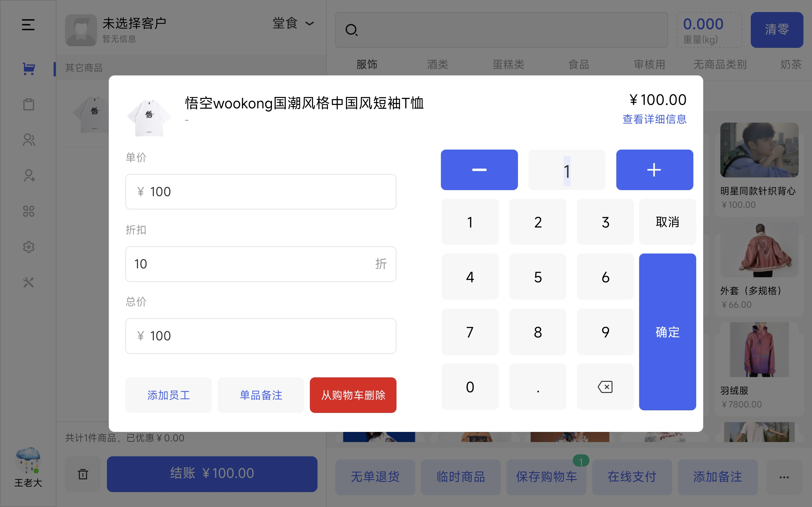This screenshot has height=507, width=812.
Task: Click the trash can clear-cart icon
Action: pyautogui.click(x=82, y=474)
